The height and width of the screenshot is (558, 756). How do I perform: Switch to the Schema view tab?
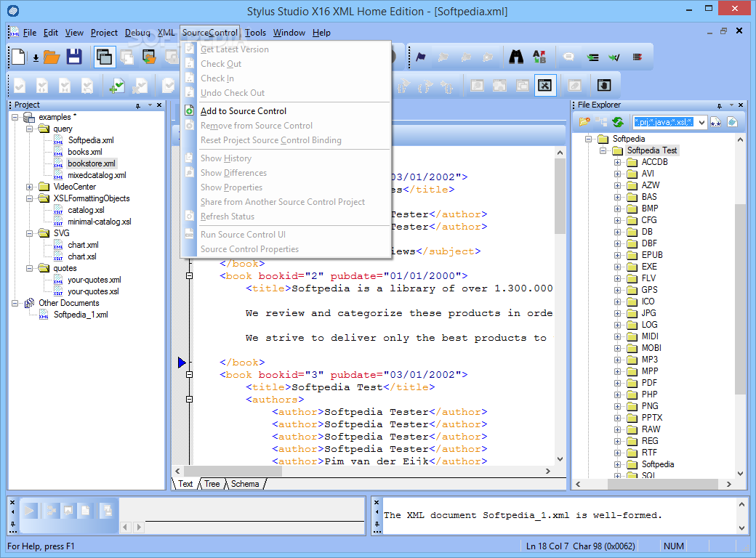(245, 484)
